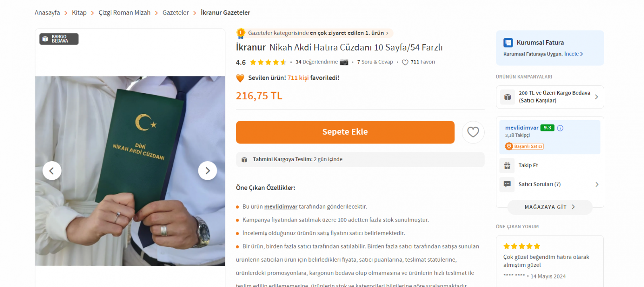
Task: Open the green Nikah Cüzdanı product photo
Action: click(130, 171)
